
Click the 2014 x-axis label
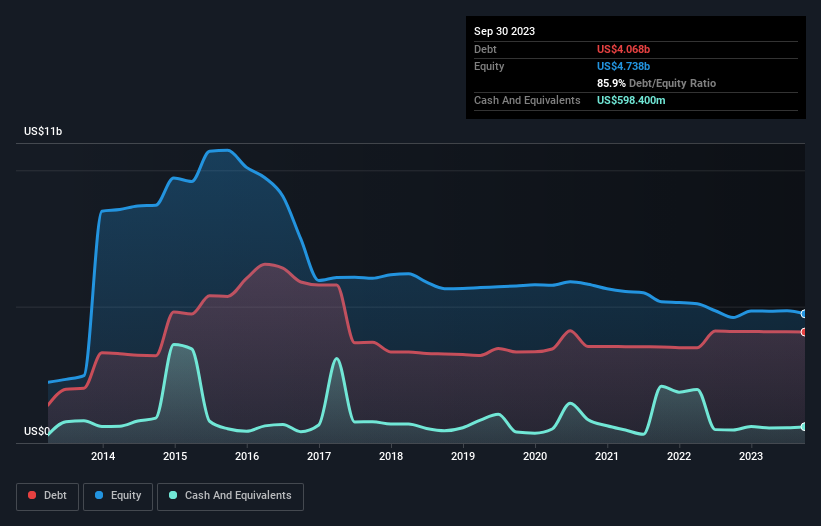103,456
